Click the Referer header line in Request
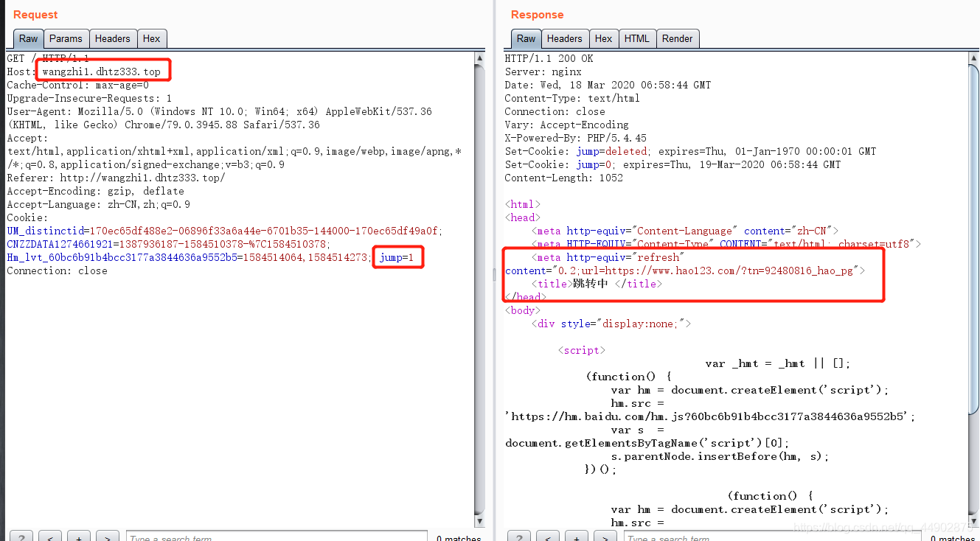 117,178
